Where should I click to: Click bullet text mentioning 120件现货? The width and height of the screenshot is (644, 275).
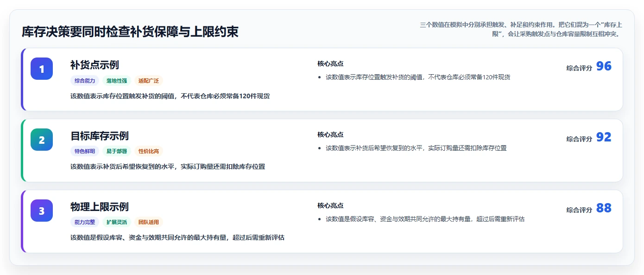click(x=418, y=77)
